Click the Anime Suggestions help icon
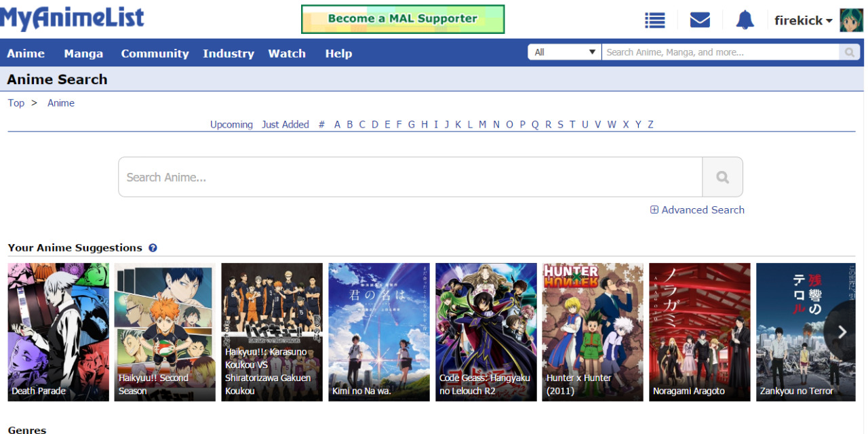This screenshot has width=868, height=434. (x=153, y=248)
